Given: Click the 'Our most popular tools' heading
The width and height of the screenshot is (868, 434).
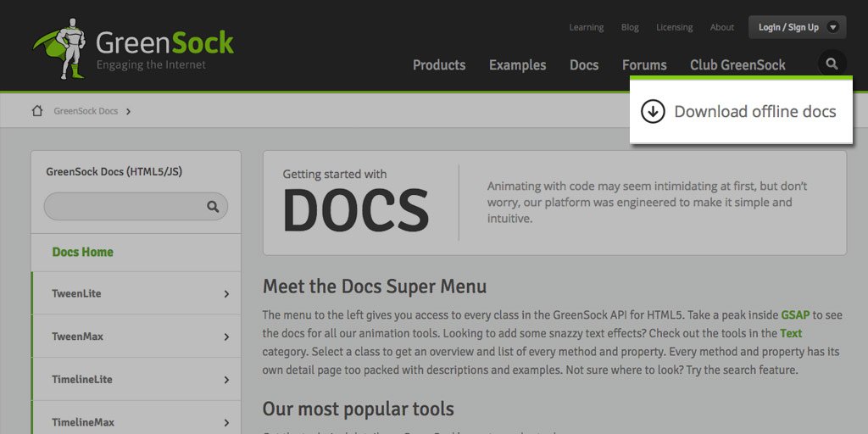Looking at the screenshot, I should [x=359, y=409].
